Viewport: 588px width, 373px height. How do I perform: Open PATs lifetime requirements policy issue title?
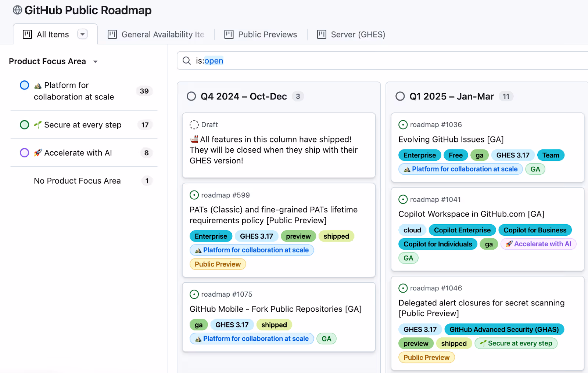click(273, 215)
